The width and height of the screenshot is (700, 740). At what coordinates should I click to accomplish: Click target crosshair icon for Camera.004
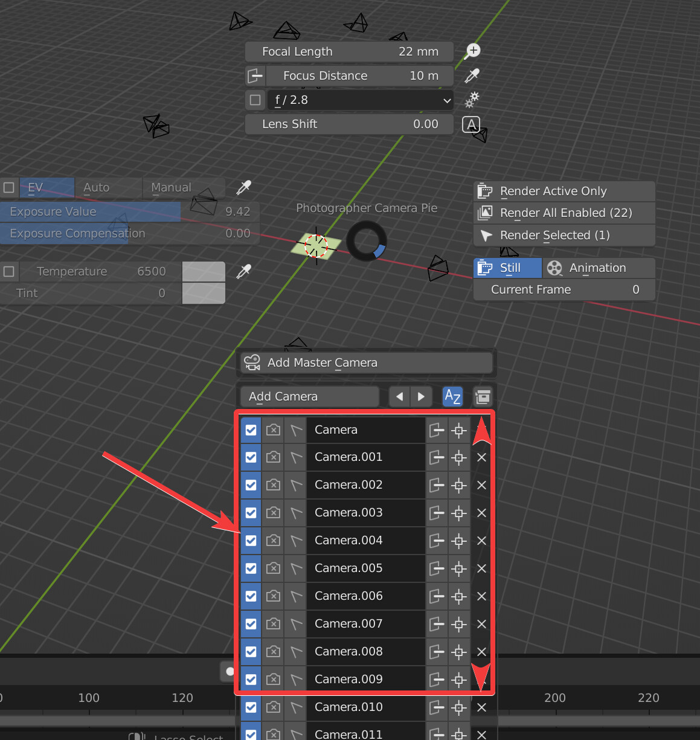459,541
